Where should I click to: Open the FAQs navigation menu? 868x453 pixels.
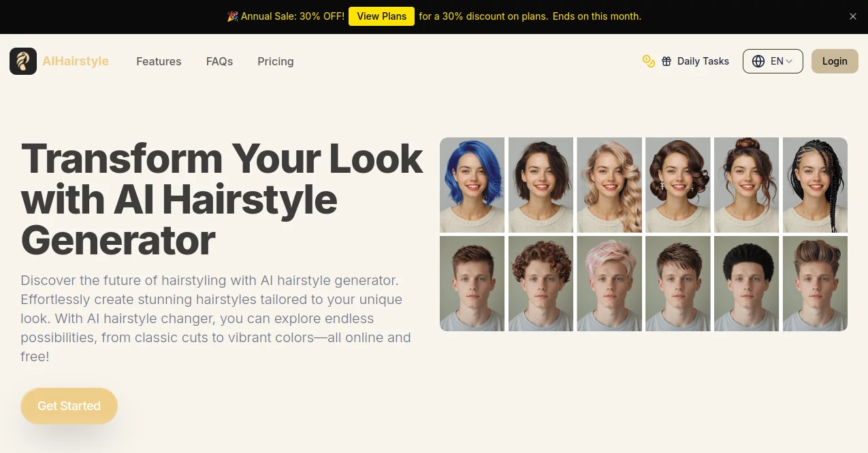click(x=219, y=61)
